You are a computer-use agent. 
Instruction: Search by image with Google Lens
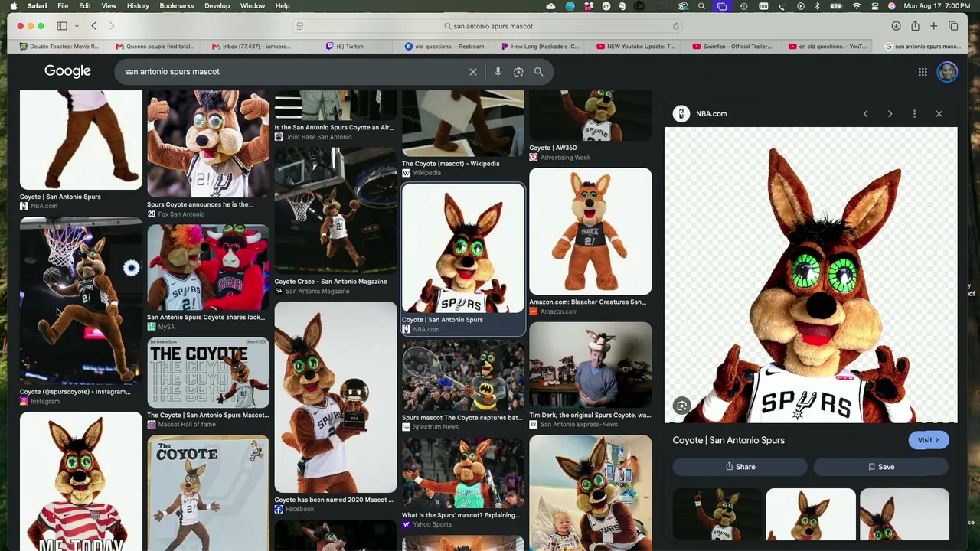[518, 72]
